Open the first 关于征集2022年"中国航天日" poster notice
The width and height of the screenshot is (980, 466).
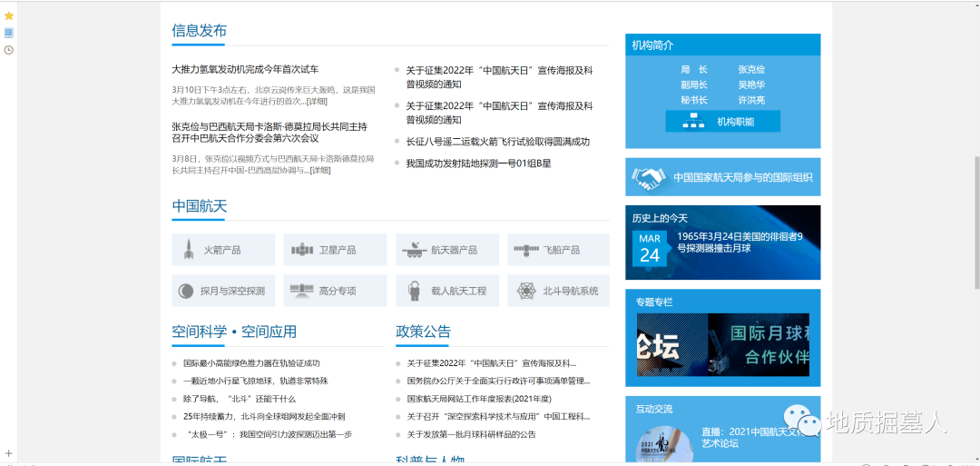(499, 77)
